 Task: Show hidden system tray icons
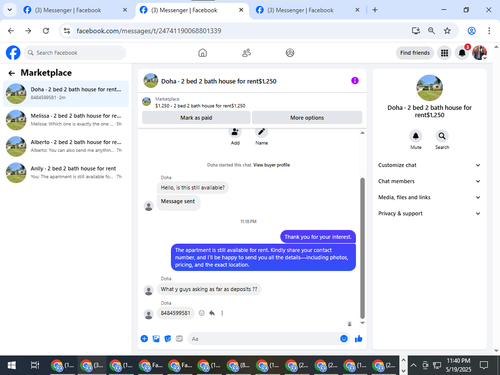click(413, 365)
